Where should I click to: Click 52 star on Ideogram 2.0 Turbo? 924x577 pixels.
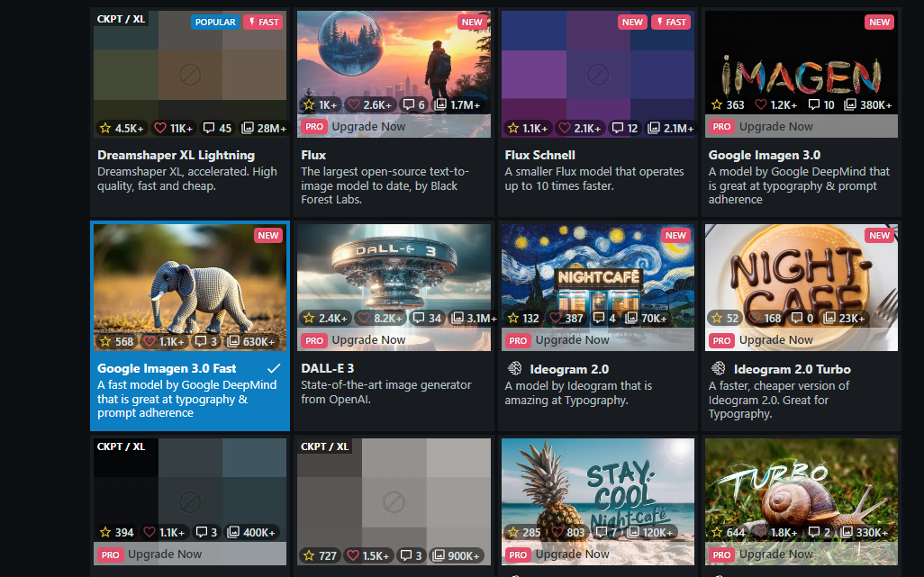[x=725, y=318]
